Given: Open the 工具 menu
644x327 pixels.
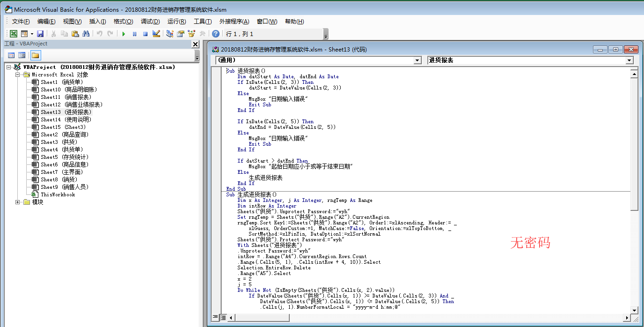Looking at the screenshot, I should tap(203, 22).
